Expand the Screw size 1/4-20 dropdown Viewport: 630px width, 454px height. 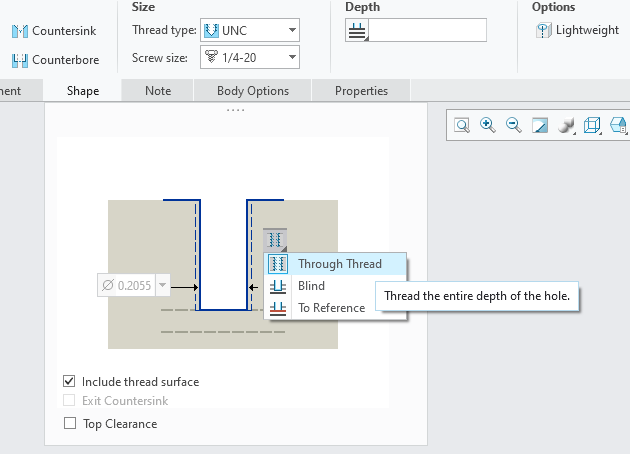click(249, 58)
